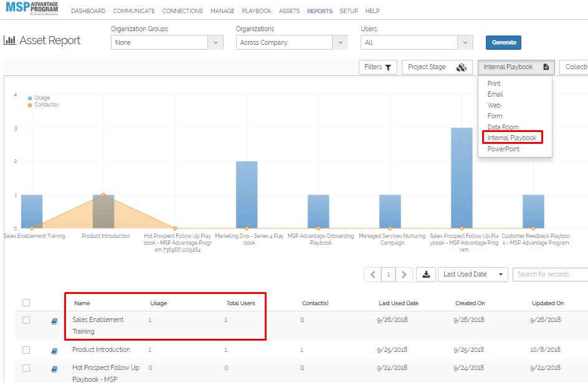588x383 pixels.
Task: Open the Organization Groups dropdown
Action: coord(167,42)
